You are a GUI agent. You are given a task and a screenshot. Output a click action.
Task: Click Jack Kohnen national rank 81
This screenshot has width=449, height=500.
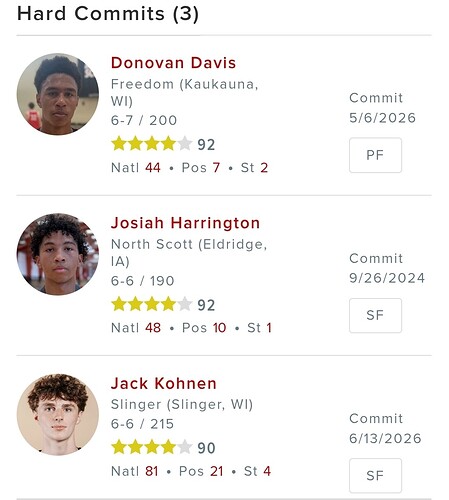click(152, 471)
